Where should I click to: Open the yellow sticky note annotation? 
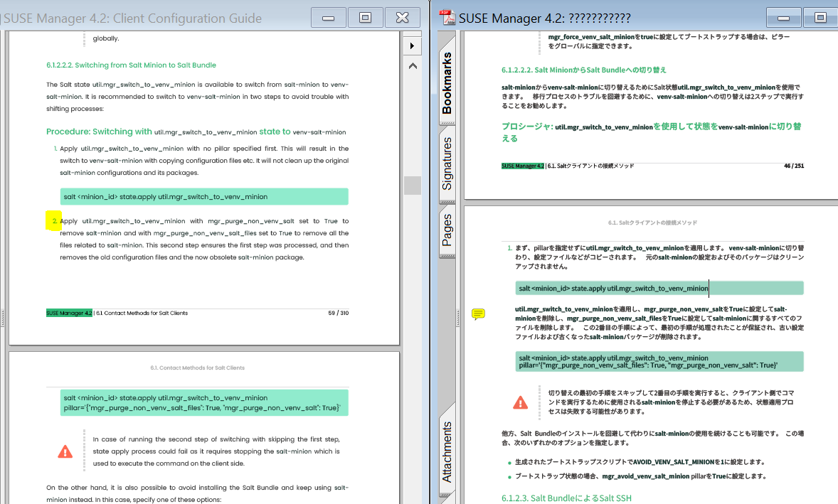tap(478, 313)
